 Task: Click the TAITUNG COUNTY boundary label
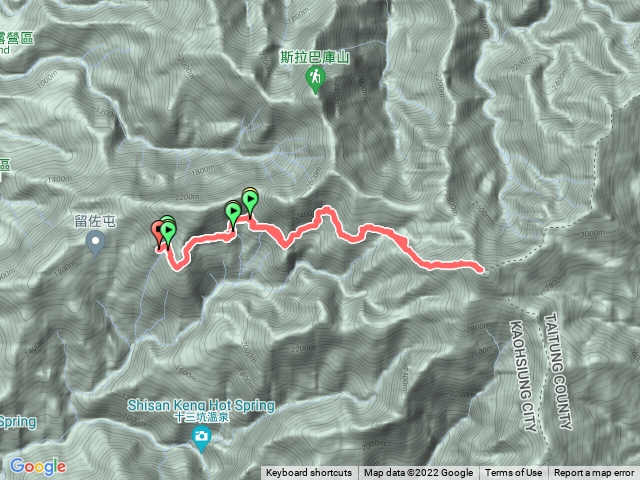point(558,371)
